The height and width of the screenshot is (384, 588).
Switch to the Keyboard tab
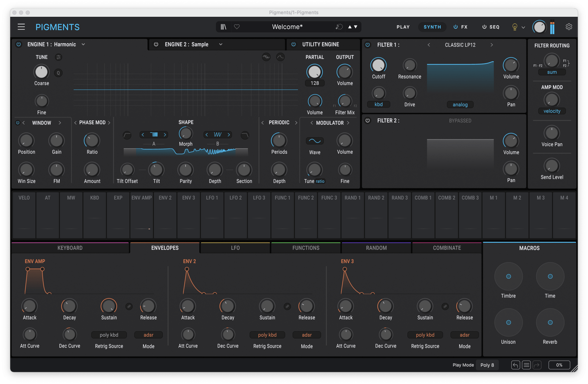[70, 248]
